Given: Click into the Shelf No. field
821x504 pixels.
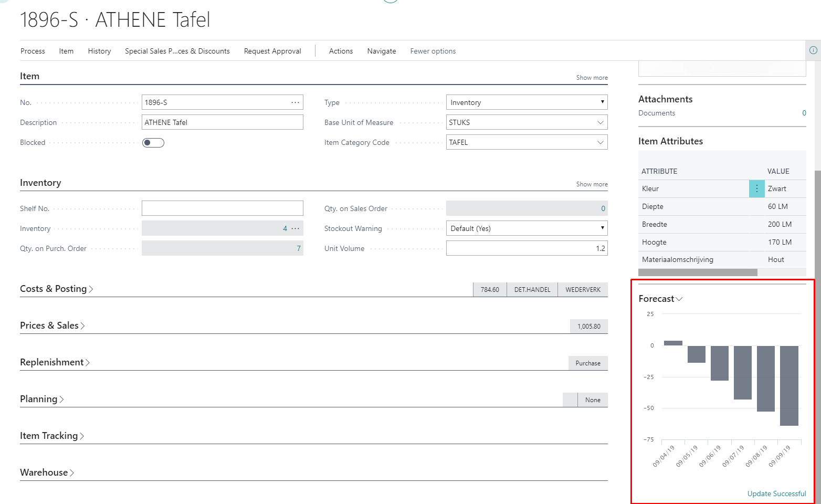Looking at the screenshot, I should (223, 208).
